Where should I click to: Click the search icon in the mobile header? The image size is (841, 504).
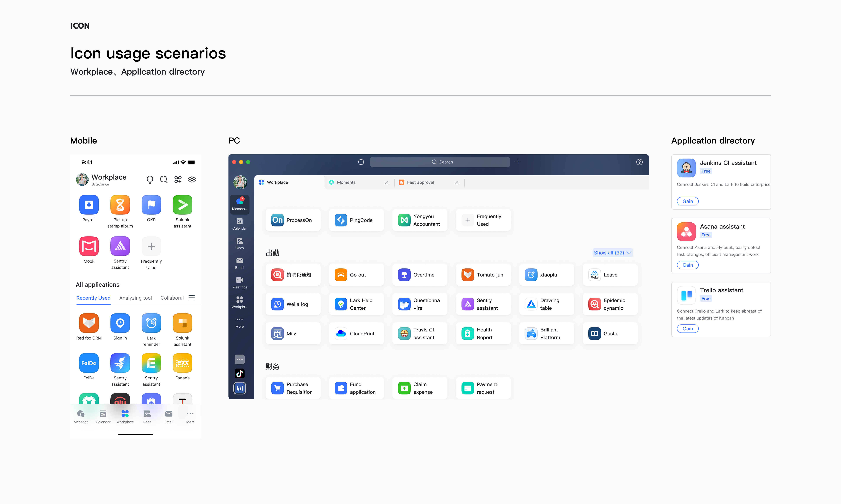point(164,179)
